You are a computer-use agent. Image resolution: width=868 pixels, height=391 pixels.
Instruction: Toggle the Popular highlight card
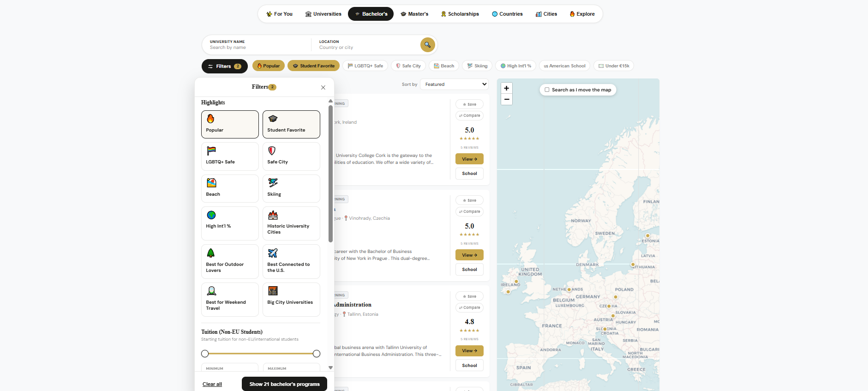(x=230, y=124)
